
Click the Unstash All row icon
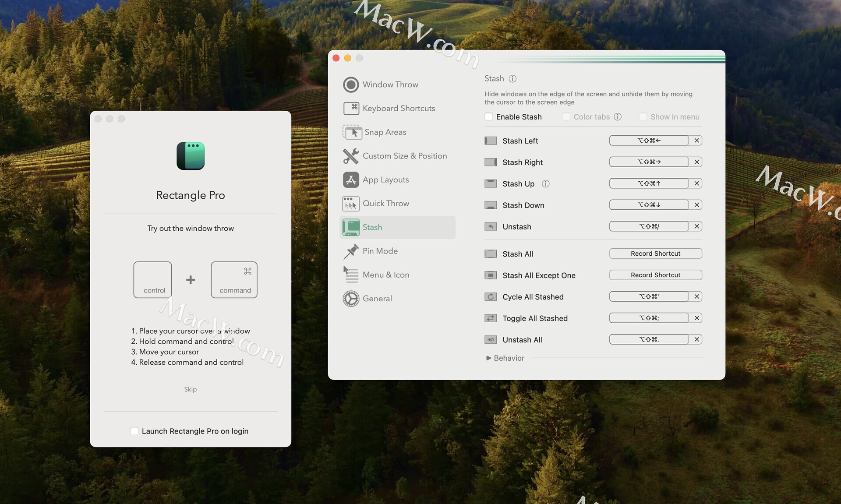tap(491, 340)
